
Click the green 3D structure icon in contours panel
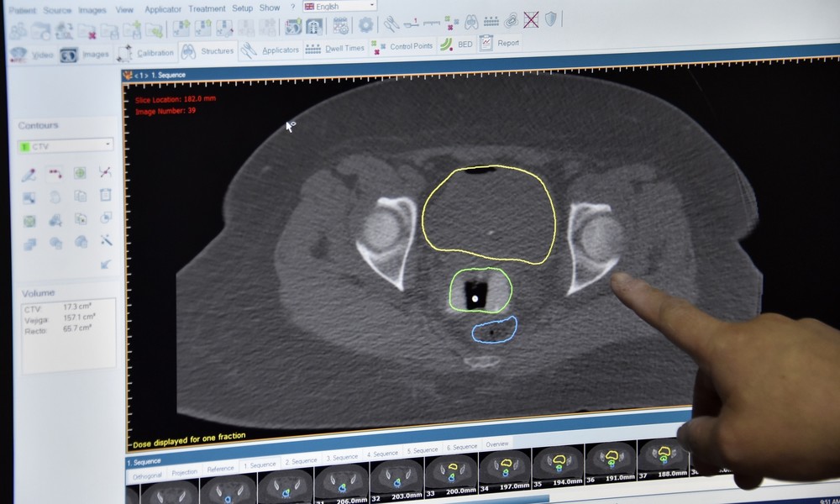point(29,221)
